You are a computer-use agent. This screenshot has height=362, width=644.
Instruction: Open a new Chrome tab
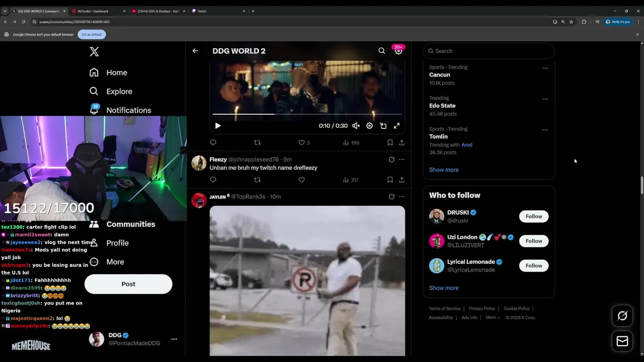pyautogui.click(x=253, y=11)
